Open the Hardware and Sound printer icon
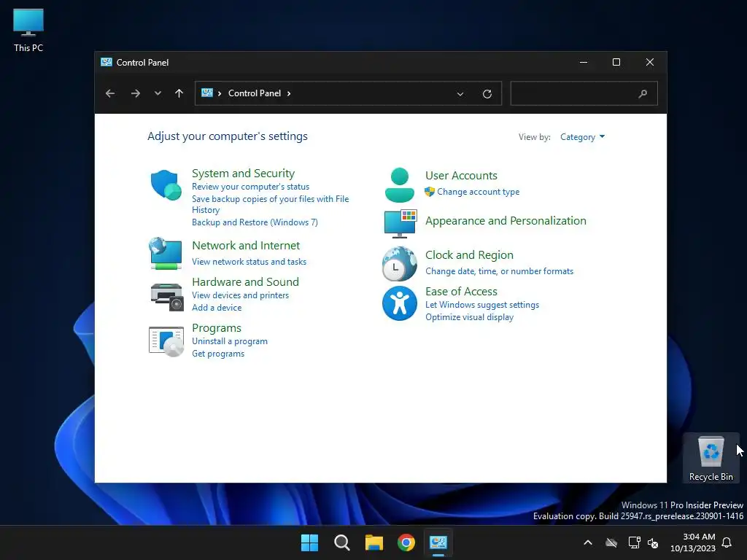This screenshot has height=560, width=747. coord(167,297)
